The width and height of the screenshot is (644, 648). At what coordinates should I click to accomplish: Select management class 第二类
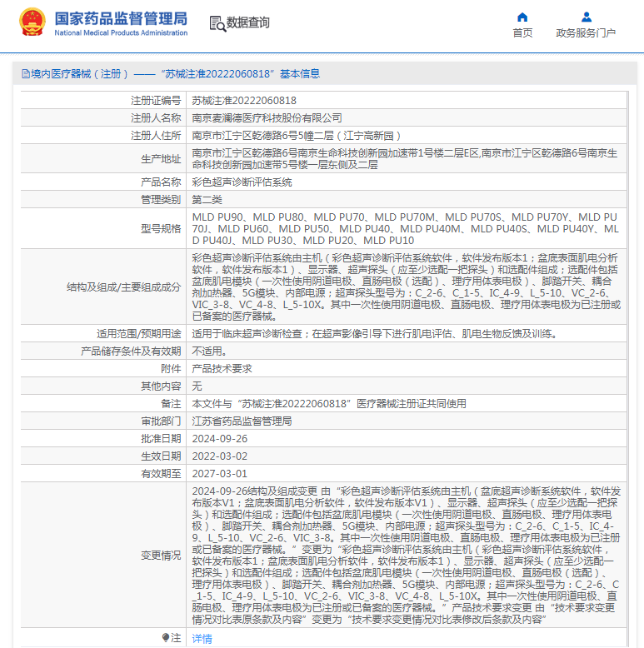207,200
